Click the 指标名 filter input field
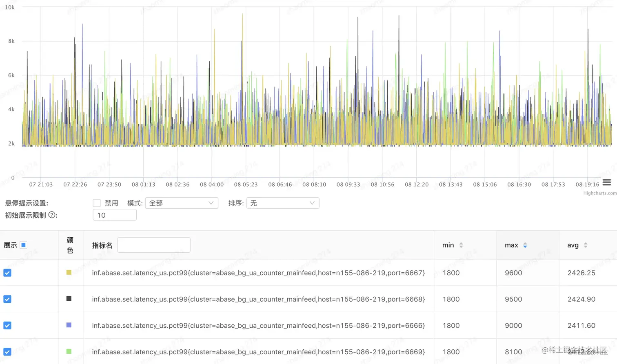The width and height of the screenshot is (617, 364). coord(154,245)
